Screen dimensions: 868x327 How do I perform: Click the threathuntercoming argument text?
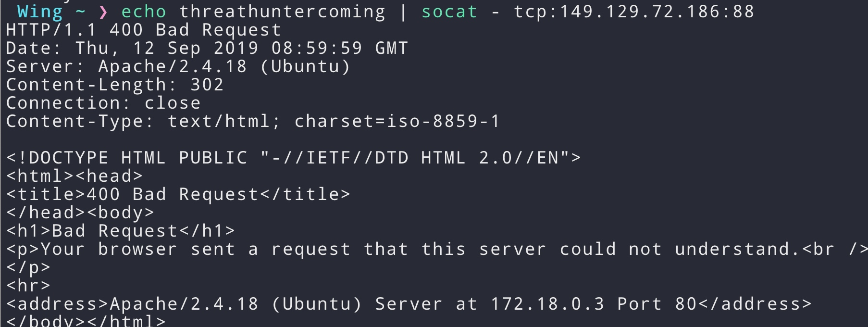point(282,12)
